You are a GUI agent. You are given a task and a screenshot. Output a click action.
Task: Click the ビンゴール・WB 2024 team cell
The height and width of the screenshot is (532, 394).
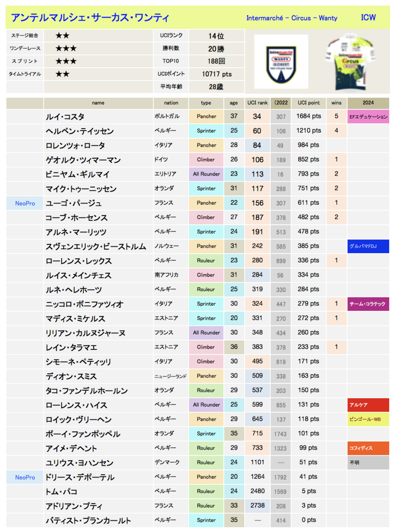click(368, 419)
